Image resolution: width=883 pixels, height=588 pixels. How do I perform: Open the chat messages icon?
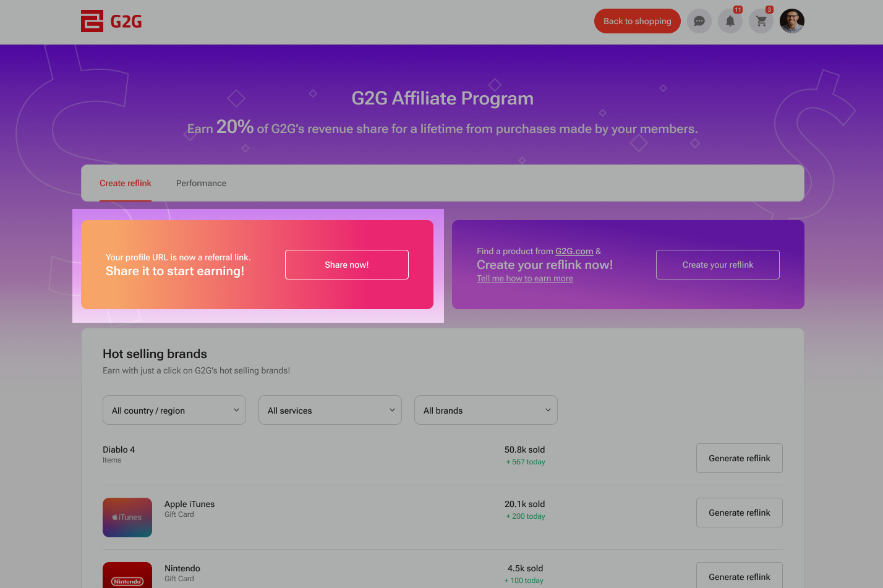699,20
